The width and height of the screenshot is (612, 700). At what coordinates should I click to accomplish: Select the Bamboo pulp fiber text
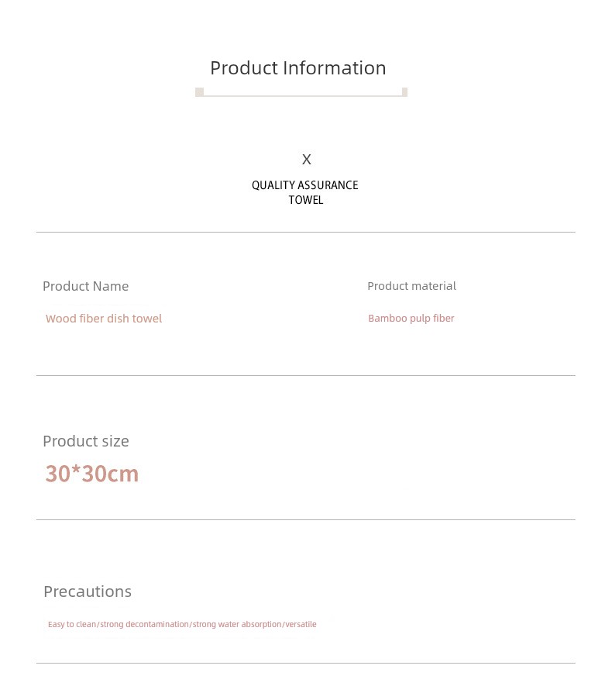coord(411,319)
